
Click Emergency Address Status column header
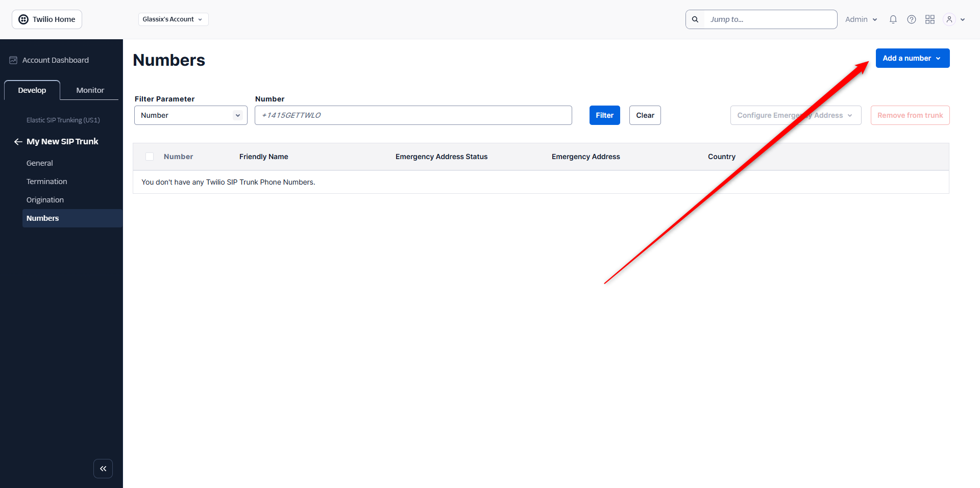(x=442, y=157)
